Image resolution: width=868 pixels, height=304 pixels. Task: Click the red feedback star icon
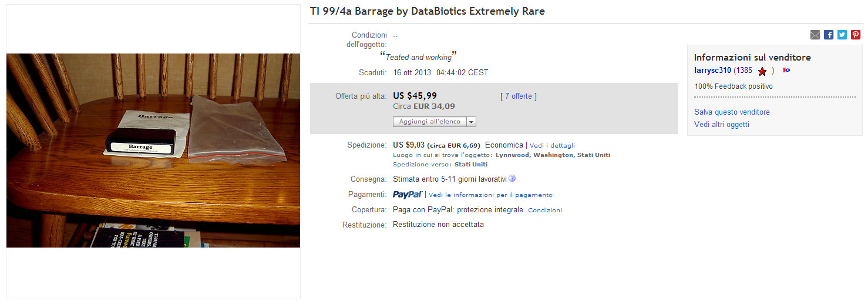coord(762,71)
